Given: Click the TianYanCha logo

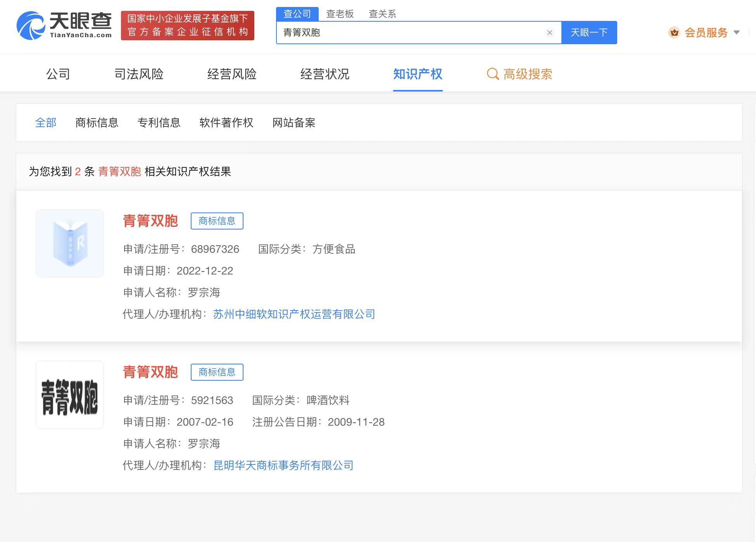Looking at the screenshot, I should [64, 25].
